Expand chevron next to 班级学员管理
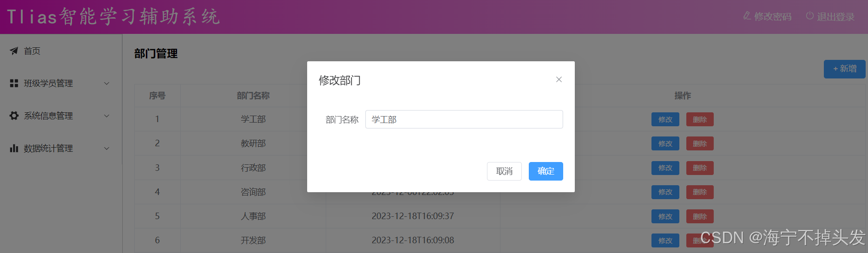 point(106,84)
